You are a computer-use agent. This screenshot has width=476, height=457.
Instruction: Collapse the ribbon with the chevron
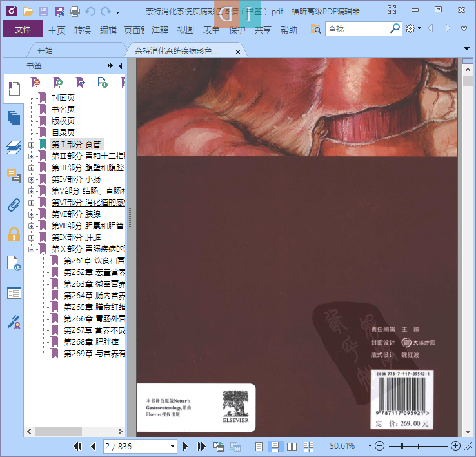click(x=464, y=29)
